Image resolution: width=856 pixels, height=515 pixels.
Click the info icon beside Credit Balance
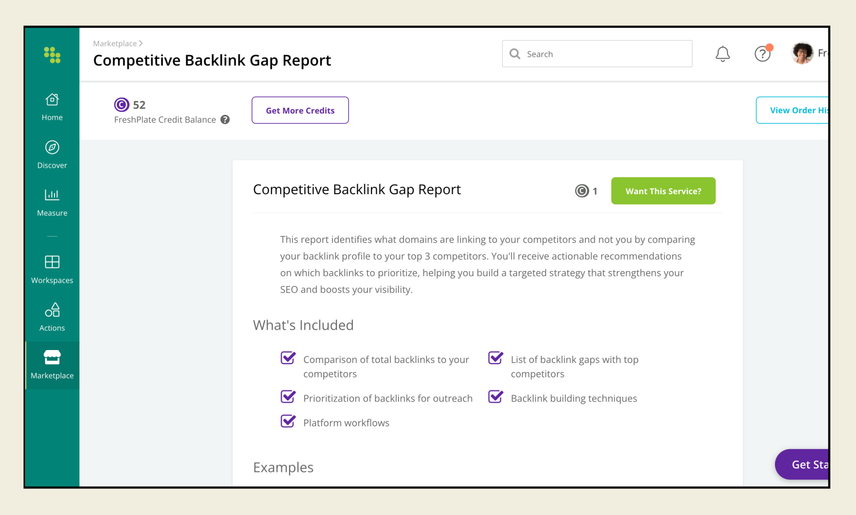tap(225, 120)
